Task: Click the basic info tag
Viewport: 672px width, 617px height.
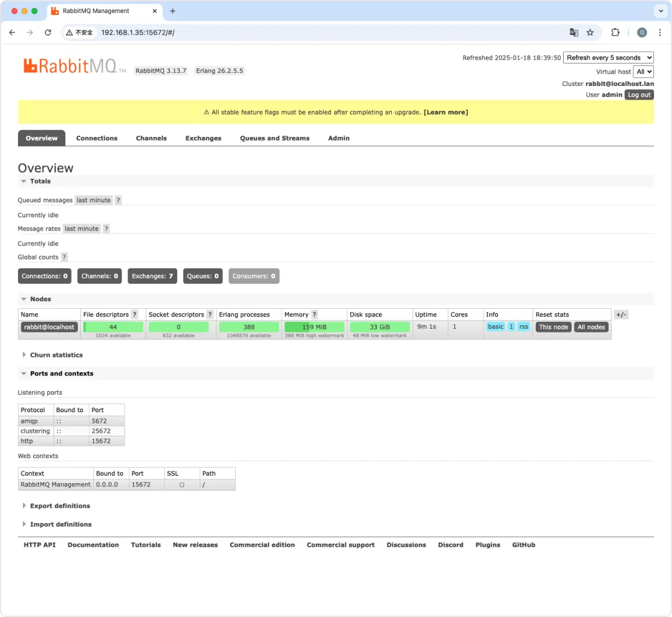Action: point(496,327)
